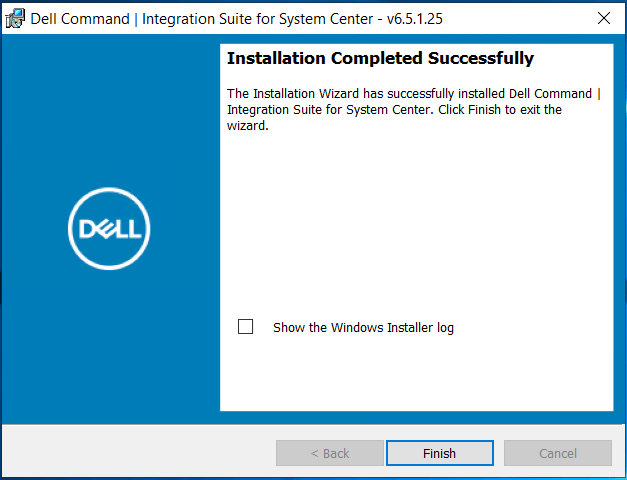Click "The Installation Wizard has successfully installed" text
Viewport: 627px width, 480px height.
pos(369,93)
